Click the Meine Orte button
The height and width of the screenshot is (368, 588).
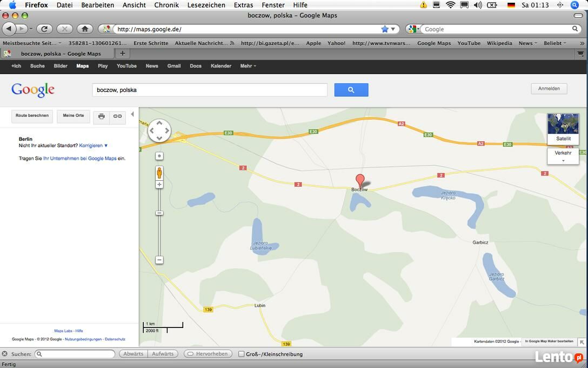[x=73, y=116]
